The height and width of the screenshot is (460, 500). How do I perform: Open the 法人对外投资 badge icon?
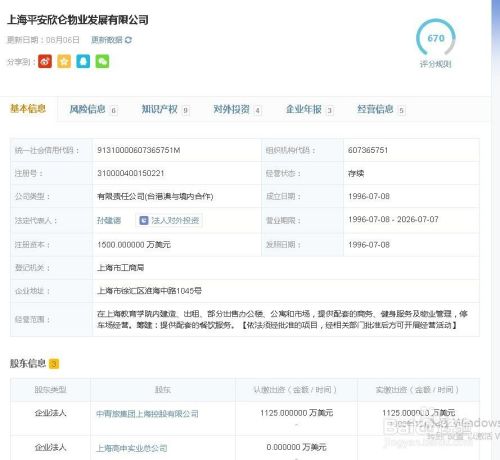(x=144, y=220)
